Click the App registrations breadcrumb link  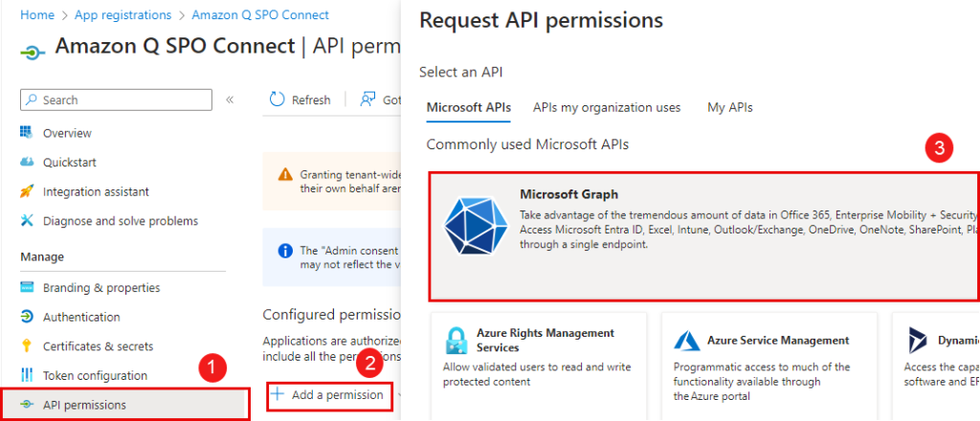click(123, 14)
